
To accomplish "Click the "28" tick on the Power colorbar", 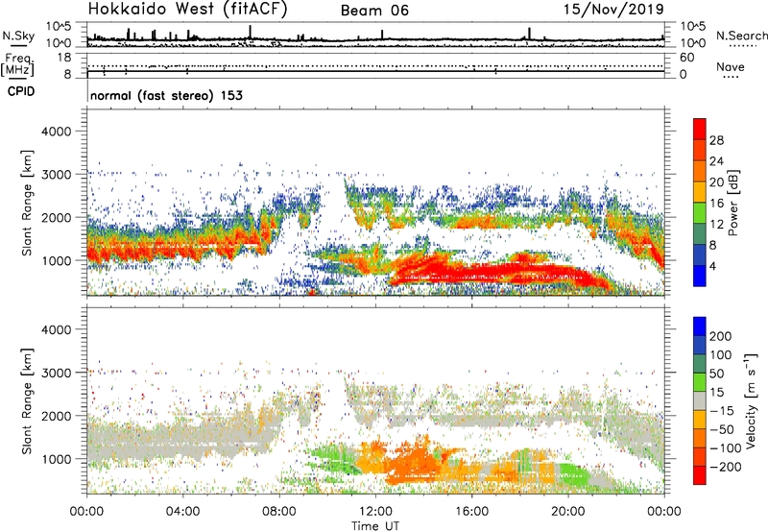I will 716,140.
